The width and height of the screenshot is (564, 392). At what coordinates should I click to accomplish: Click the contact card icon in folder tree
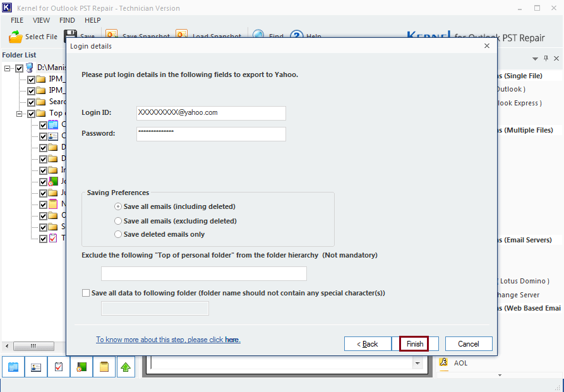pos(53,136)
